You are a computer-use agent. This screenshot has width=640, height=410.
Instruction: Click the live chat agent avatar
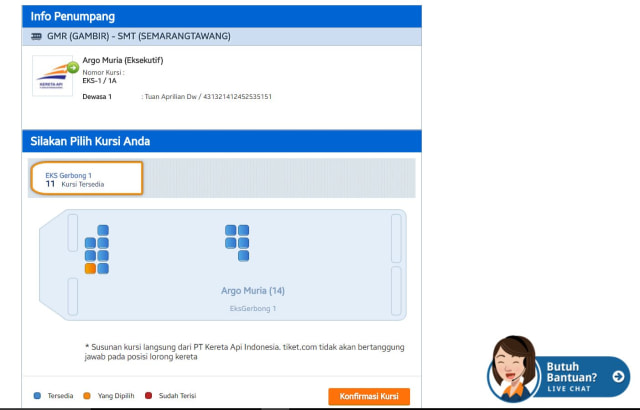pyautogui.click(x=513, y=368)
